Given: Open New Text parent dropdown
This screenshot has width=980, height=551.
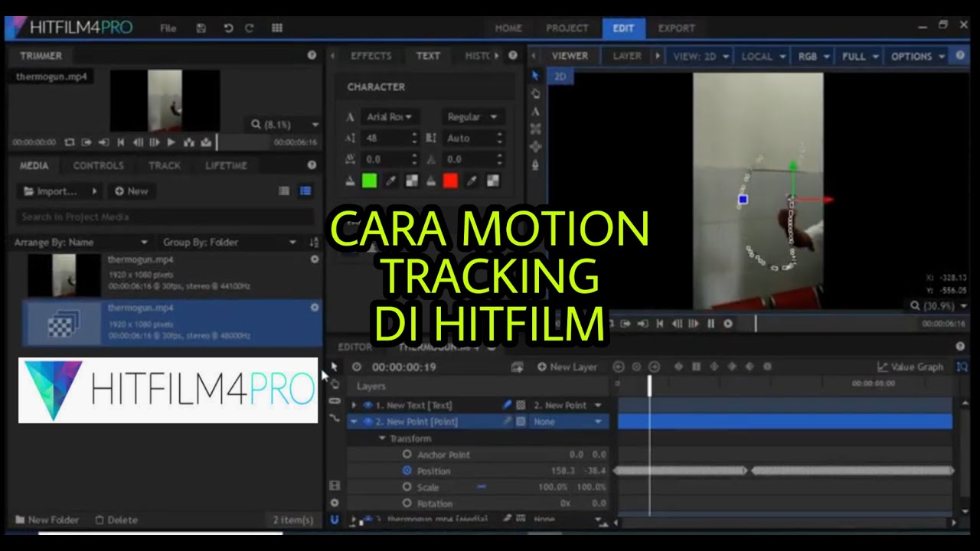Looking at the screenshot, I should pos(567,406).
